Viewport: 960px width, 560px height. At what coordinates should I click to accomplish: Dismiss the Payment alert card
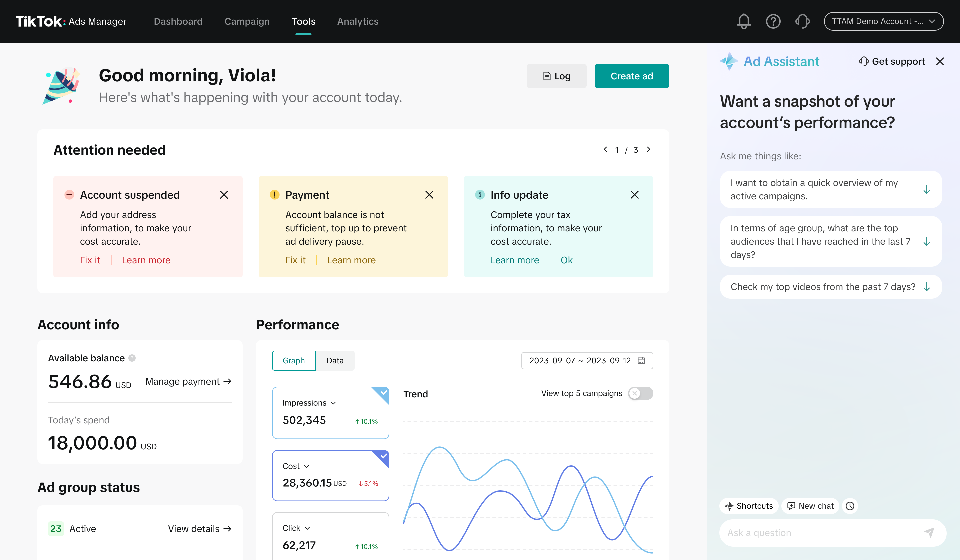pos(429,195)
